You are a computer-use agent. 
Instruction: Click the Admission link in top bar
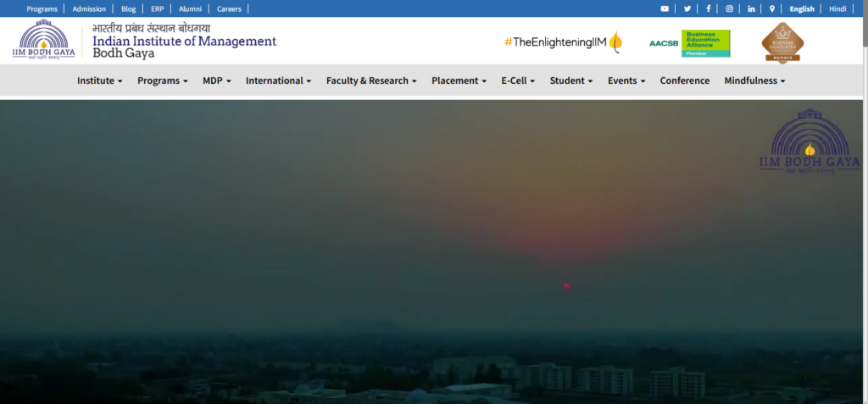click(89, 8)
